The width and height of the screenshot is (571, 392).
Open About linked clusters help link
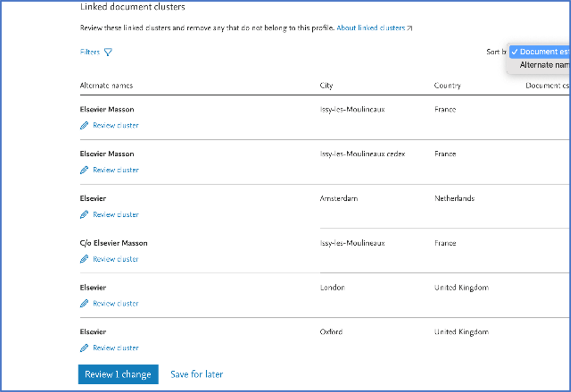pyautogui.click(x=371, y=28)
